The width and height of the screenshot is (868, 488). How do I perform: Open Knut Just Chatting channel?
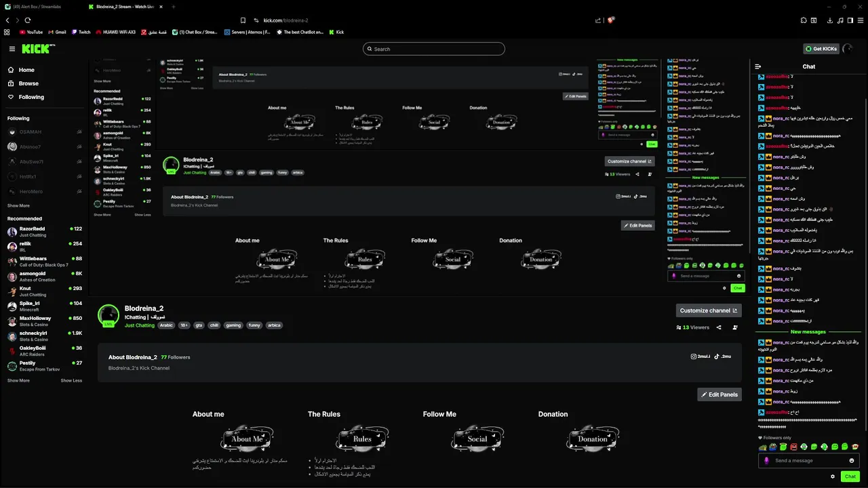pyautogui.click(x=45, y=291)
